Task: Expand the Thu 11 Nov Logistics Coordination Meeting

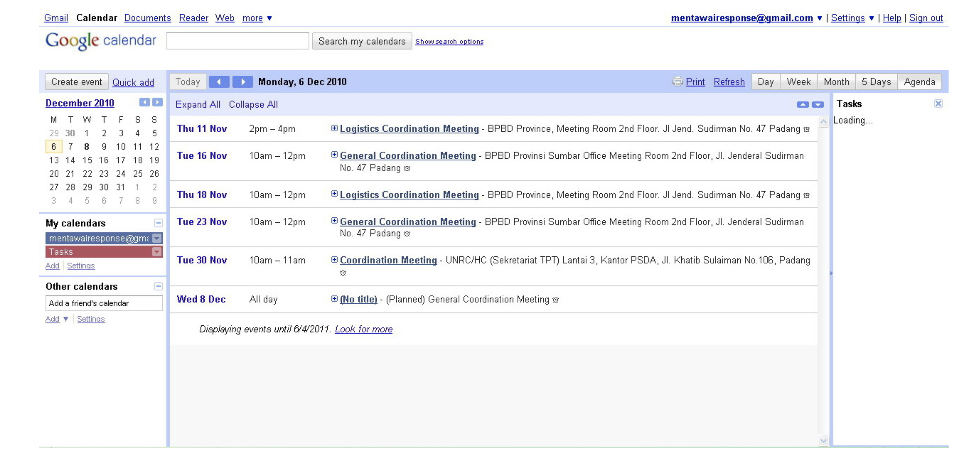Action: [334, 128]
